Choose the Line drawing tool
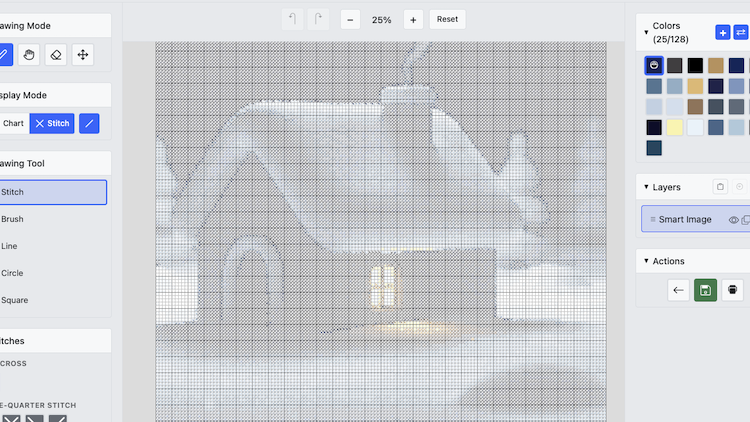This screenshot has width=750, height=422. (53, 246)
